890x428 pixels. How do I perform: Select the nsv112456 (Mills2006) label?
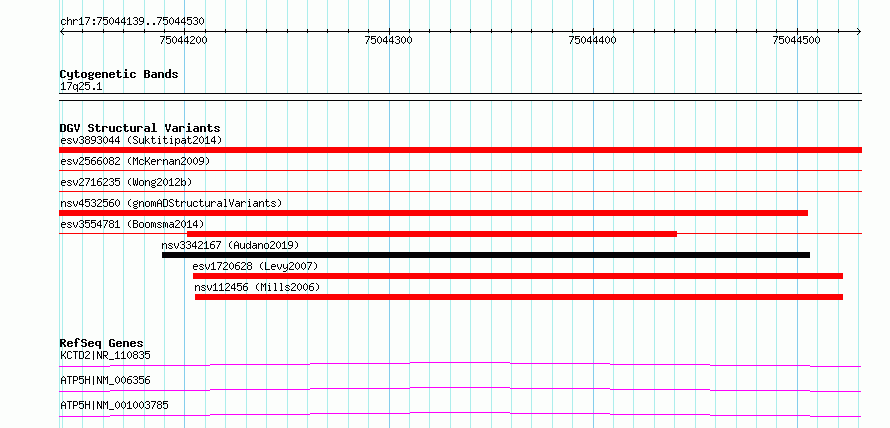(257, 287)
